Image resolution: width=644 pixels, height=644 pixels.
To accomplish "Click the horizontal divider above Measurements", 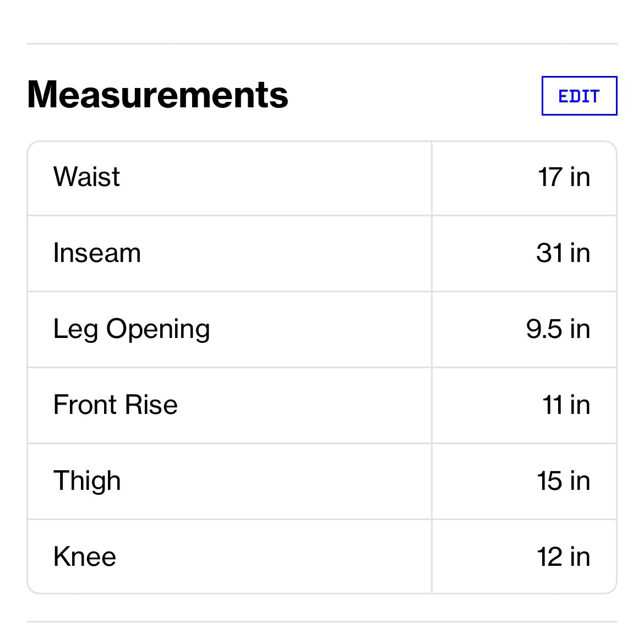I will pyautogui.click(x=321, y=43).
